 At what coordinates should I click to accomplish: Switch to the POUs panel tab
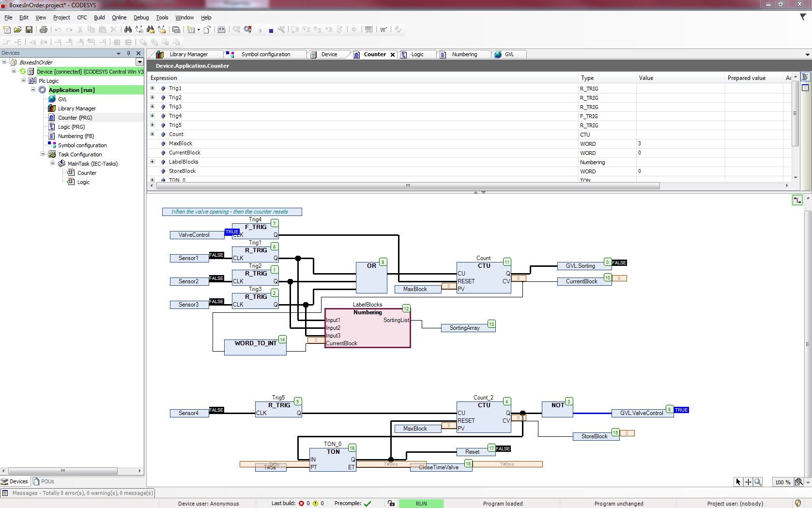click(x=44, y=481)
